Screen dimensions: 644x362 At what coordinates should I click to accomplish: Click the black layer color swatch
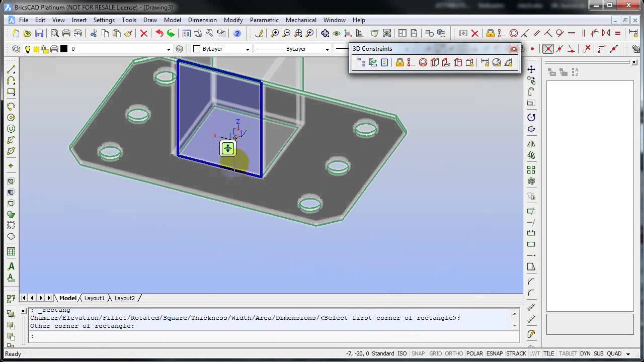tap(64, 49)
